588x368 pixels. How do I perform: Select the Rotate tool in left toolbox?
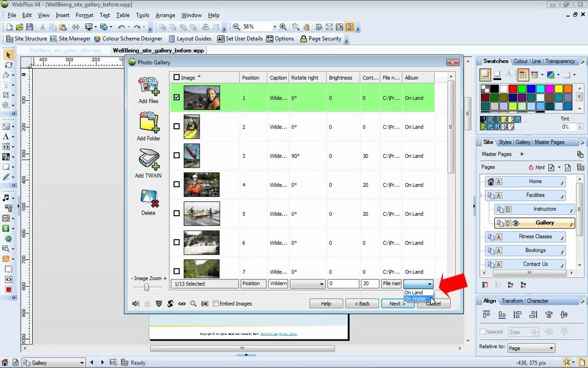(x=8, y=65)
